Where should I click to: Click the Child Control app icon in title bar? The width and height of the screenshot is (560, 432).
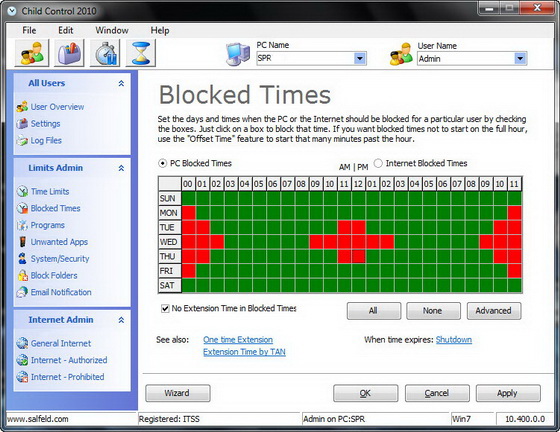pyautogui.click(x=12, y=11)
